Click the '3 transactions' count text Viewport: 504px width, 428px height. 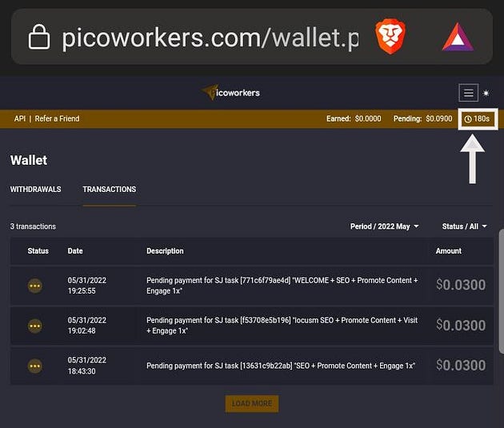(x=33, y=226)
